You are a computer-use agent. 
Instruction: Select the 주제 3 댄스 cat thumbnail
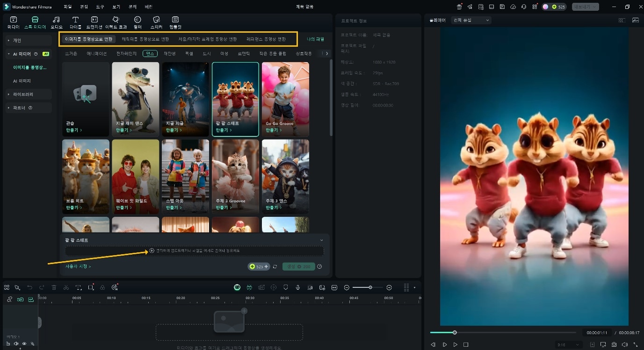(285, 176)
